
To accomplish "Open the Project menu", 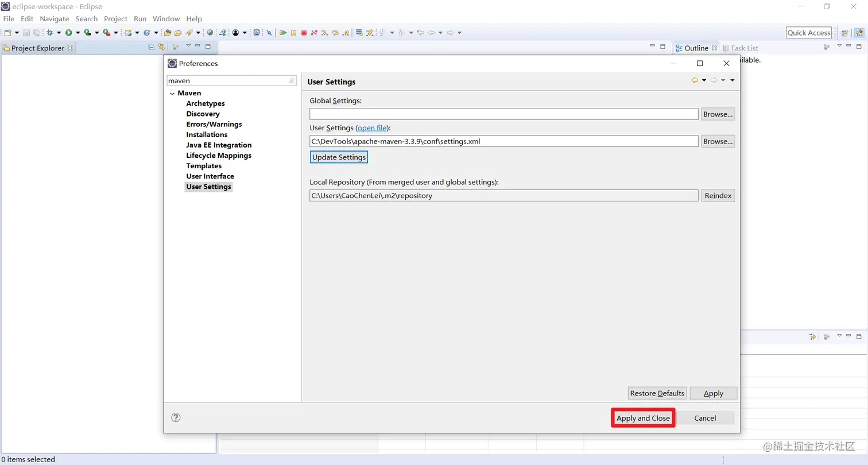I will click(115, 18).
